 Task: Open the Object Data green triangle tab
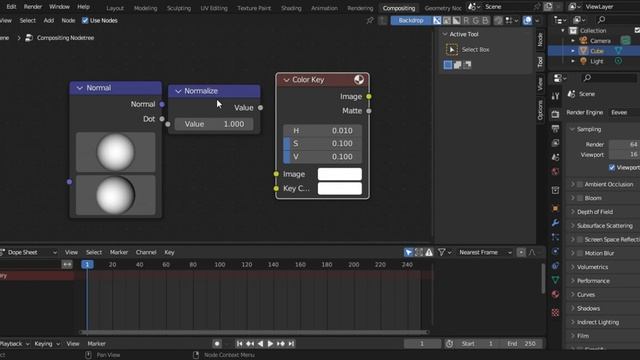(555, 280)
